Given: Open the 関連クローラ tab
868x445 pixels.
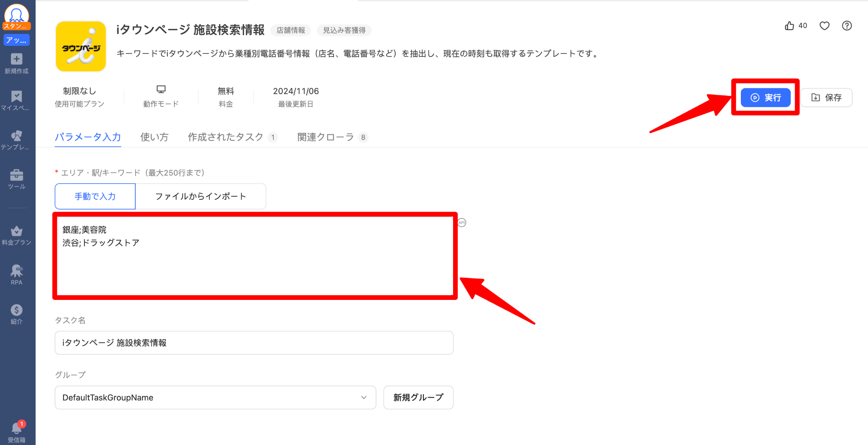Looking at the screenshot, I should pyautogui.click(x=325, y=137).
